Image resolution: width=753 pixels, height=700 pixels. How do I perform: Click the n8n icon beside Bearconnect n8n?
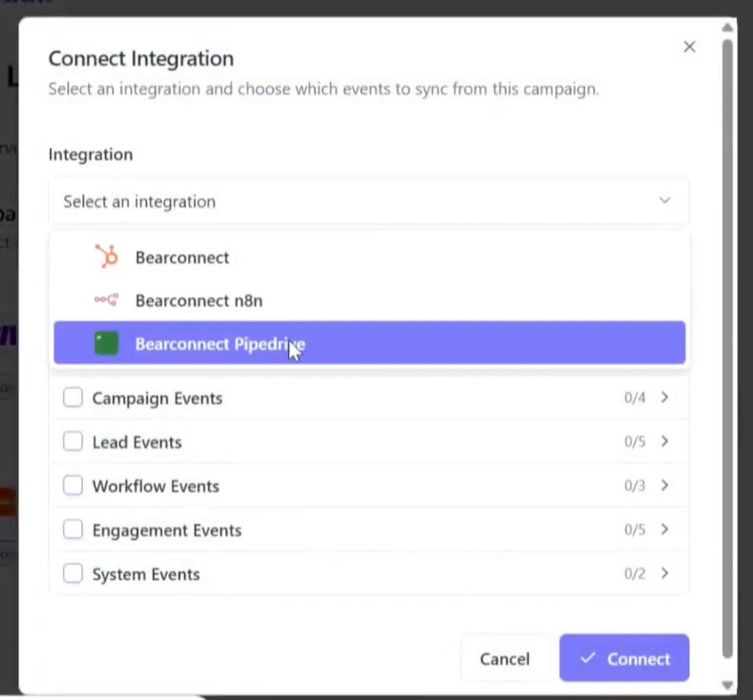[x=107, y=300]
